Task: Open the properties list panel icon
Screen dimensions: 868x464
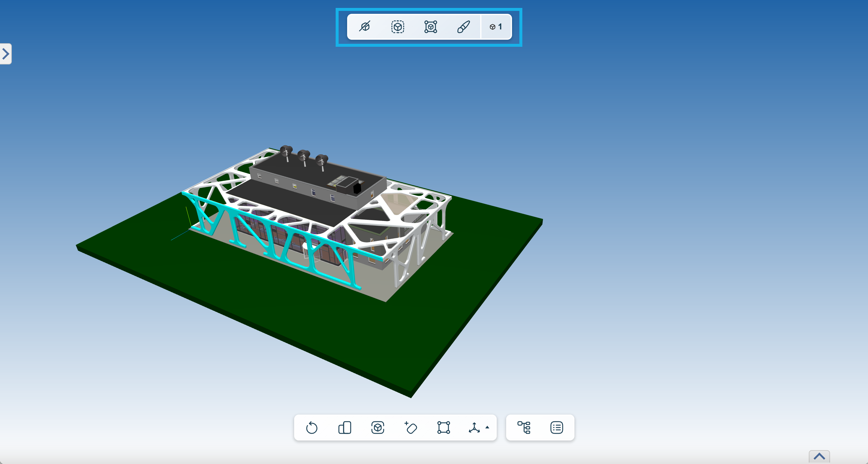Action: [x=557, y=428]
